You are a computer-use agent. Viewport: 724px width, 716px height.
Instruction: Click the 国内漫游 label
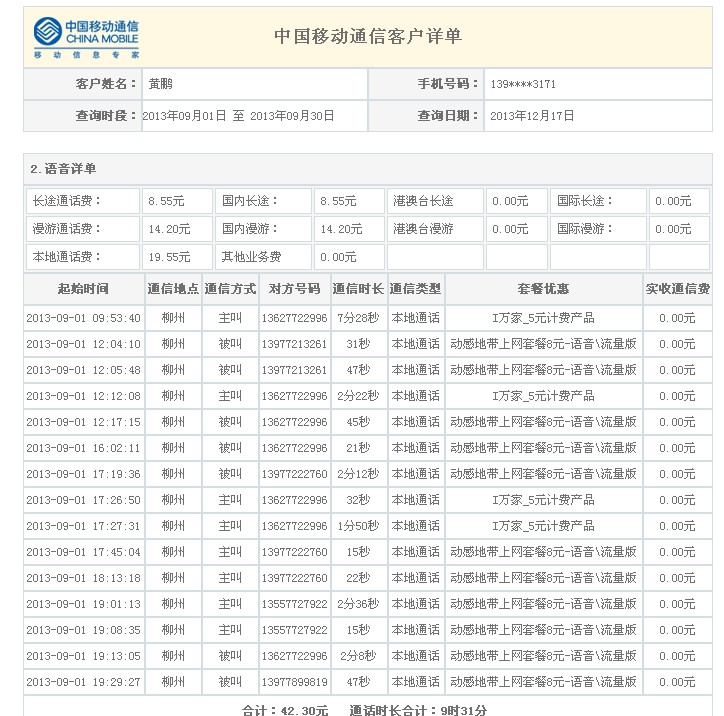pos(250,229)
